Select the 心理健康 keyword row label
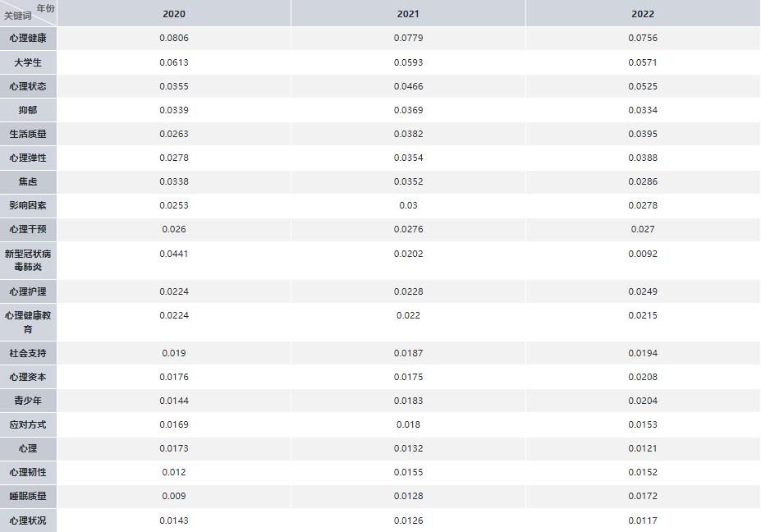Screen dimensions: 761x532 pyautogui.click(x=28, y=38)
